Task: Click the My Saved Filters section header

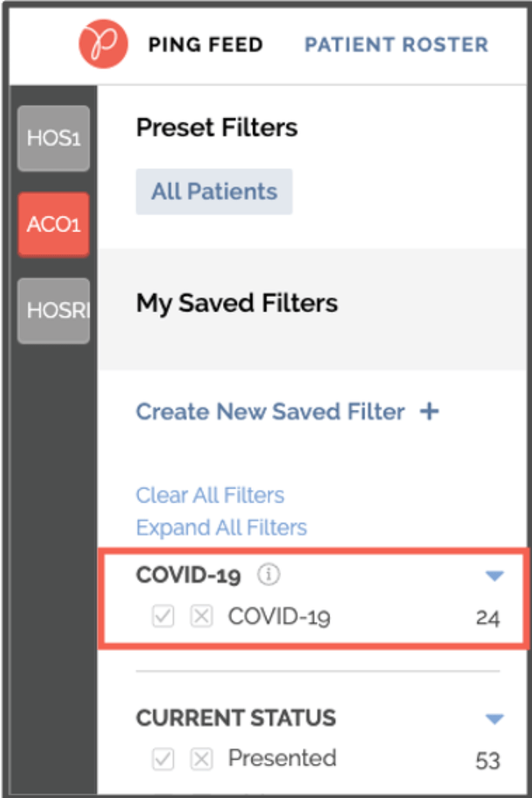Action: tap(237, 303)
